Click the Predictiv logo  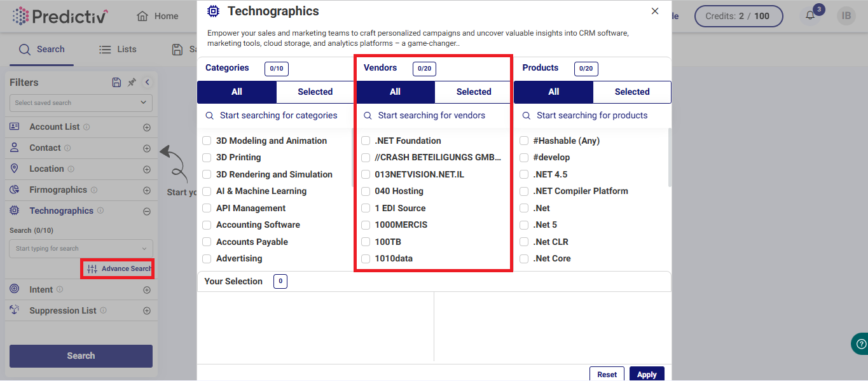[x=60, y=16]
